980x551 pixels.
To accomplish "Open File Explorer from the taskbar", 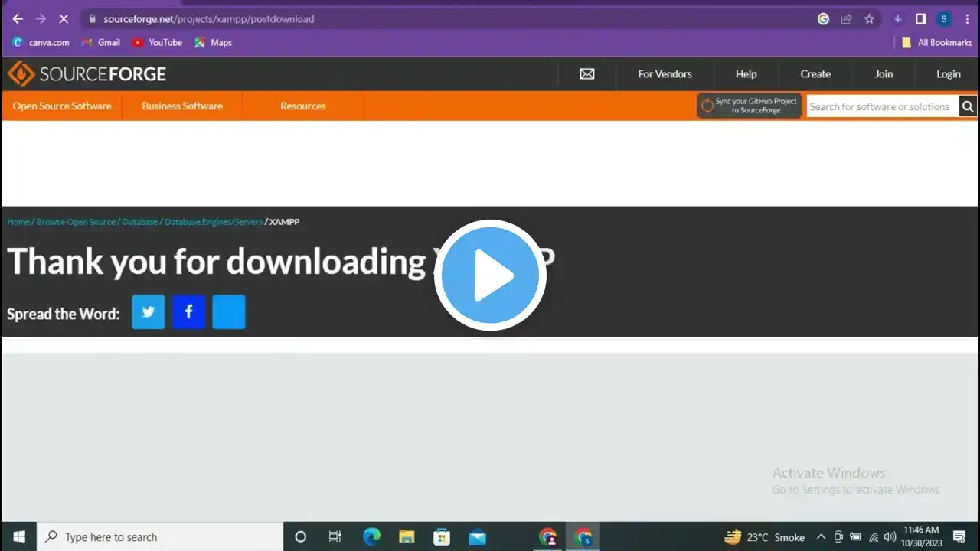I will (407, 536).
